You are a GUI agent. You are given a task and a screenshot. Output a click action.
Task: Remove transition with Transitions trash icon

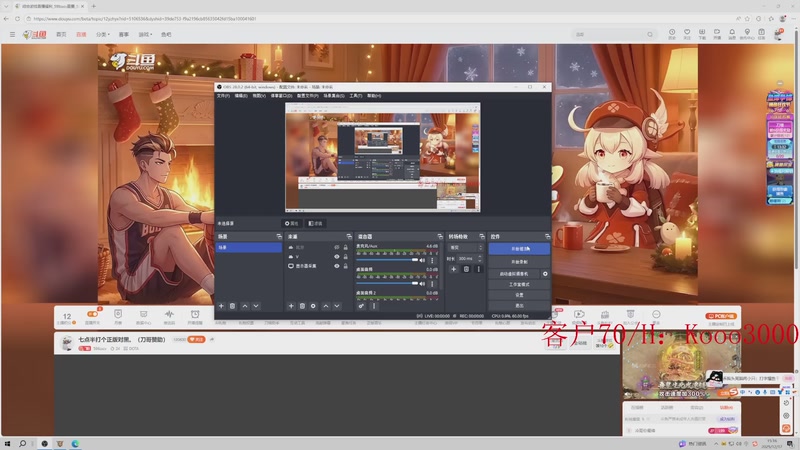coord(466,269)
